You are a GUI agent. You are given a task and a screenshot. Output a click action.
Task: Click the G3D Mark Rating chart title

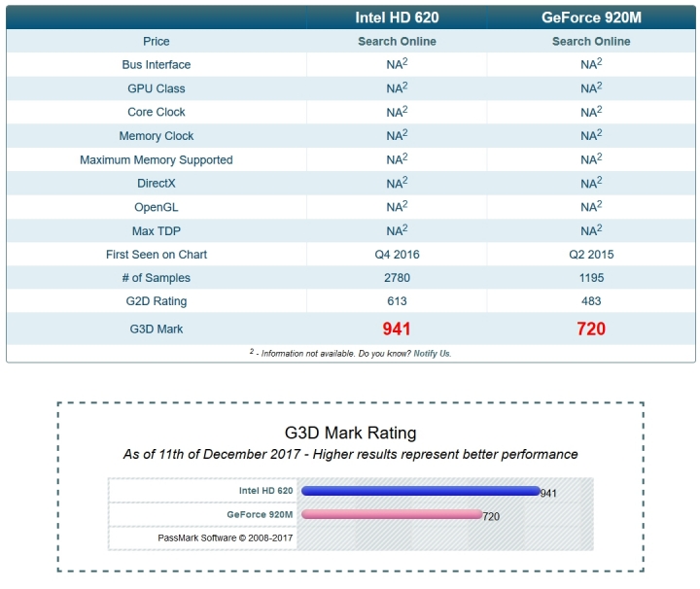coord(350,433)
